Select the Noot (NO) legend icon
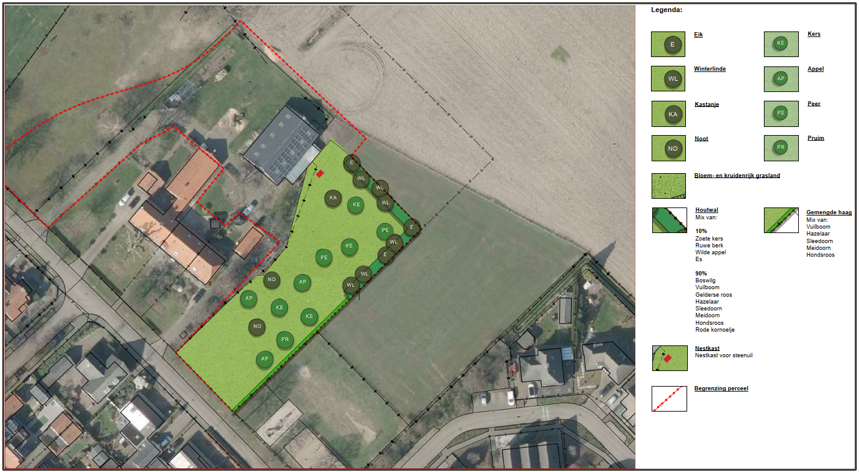Image resolution: width=859 pixels, height=472 pixels. 669,148
